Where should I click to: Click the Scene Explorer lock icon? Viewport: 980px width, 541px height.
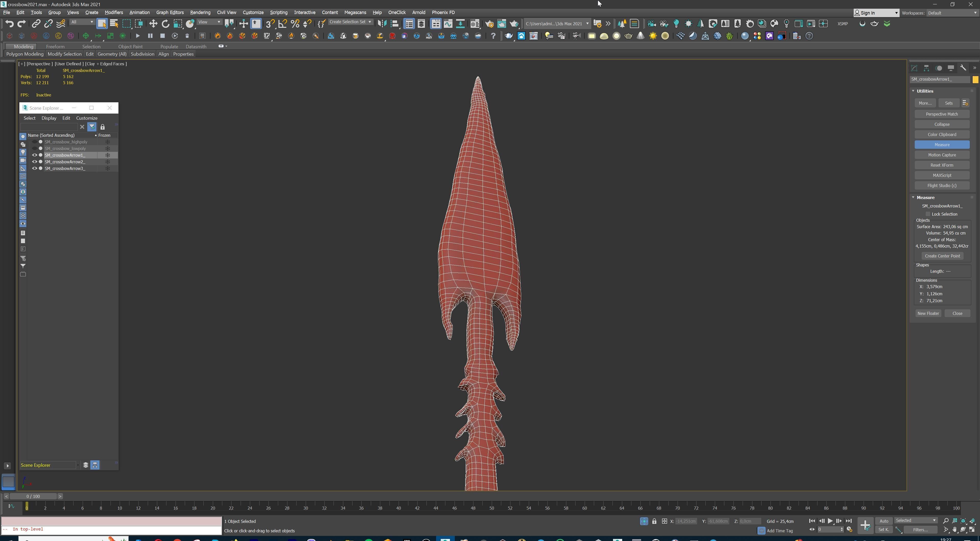pyautogui.click(x=102, y=127)
